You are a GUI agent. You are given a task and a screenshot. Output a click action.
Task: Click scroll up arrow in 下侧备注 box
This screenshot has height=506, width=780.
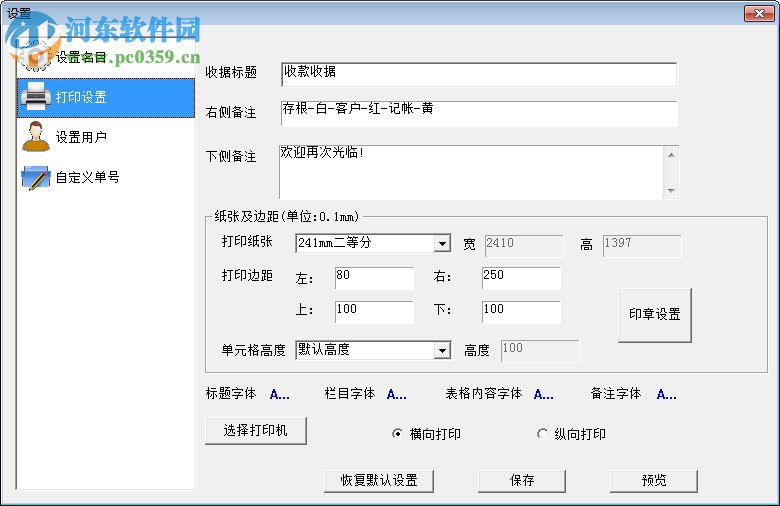(671, 155)
